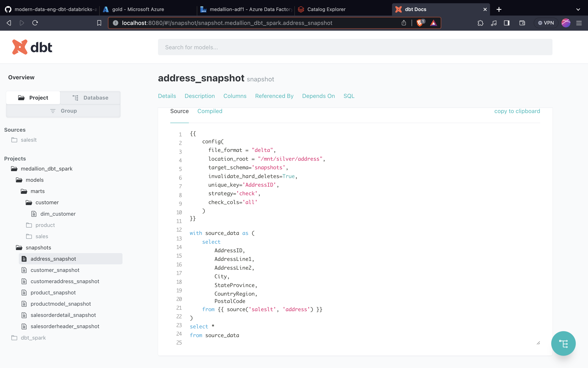Switch to gold - Microsoft Azure tab
The width and height of the screenshot is (588, 368).
coord(148,9)
